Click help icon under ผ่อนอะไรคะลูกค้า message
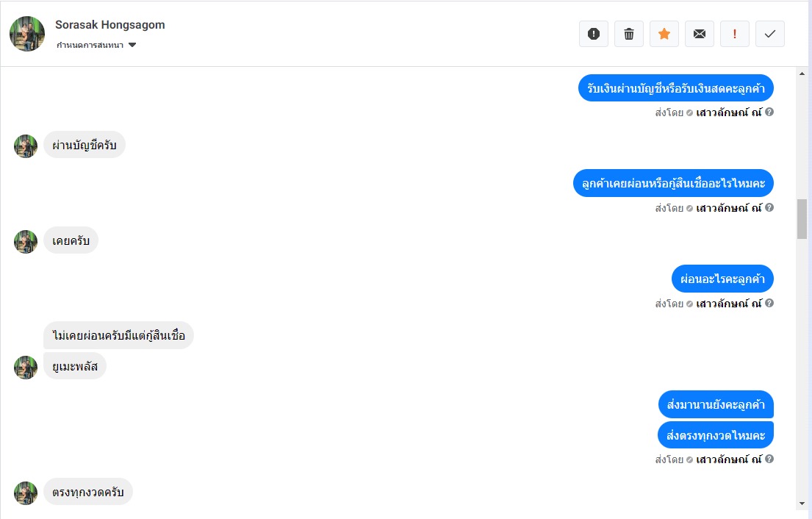 769,303
